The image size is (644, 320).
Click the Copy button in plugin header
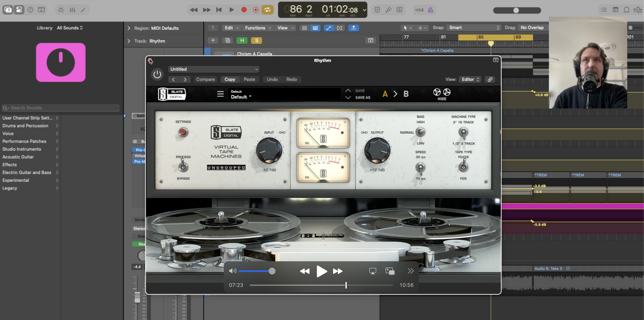(230, 79)
